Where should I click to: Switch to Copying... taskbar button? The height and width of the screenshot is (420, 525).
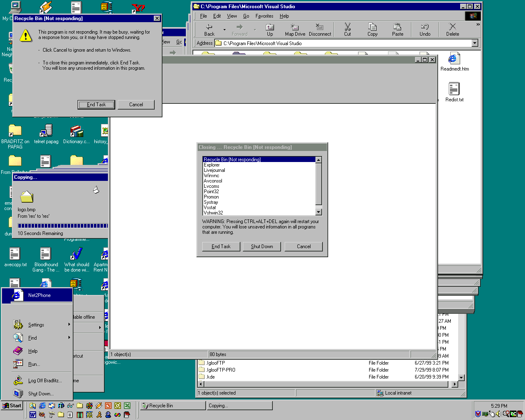tap(240, 406)
